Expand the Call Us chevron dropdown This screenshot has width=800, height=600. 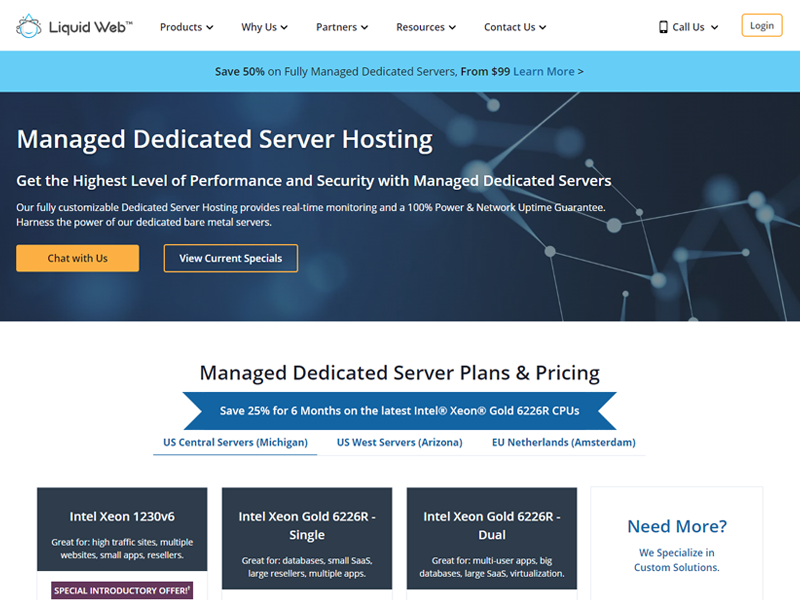714,28
